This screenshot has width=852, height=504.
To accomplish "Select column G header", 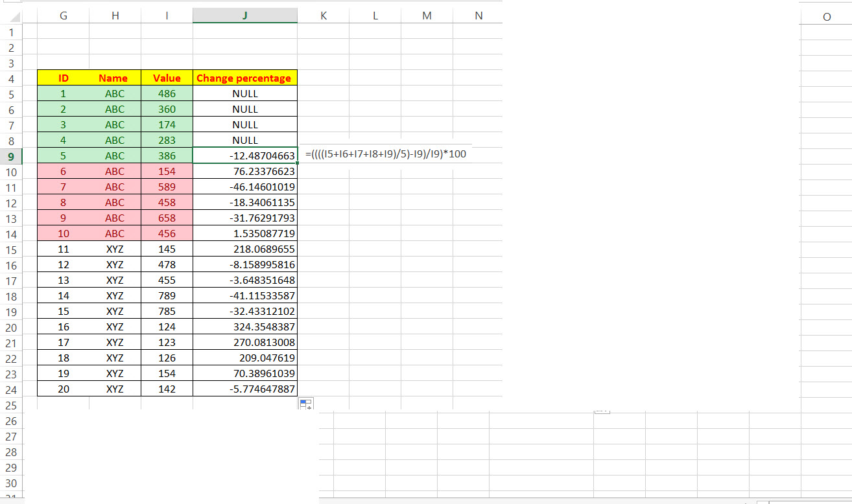I will tap(63, 16).
